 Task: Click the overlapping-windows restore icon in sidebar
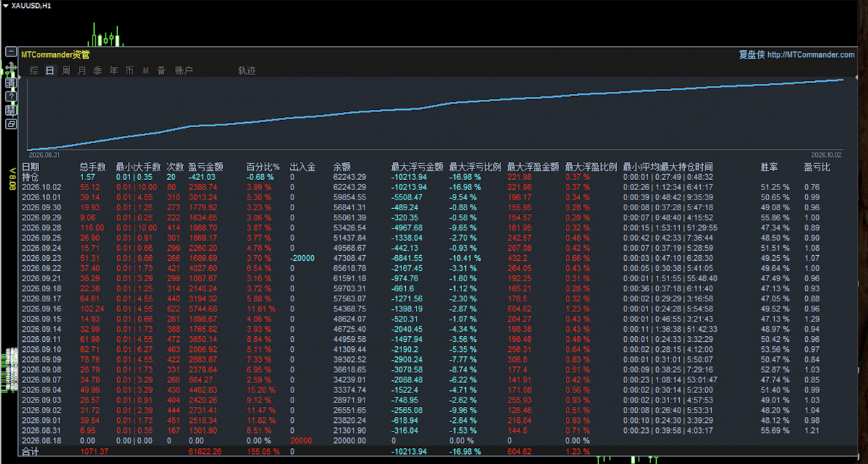pos(11,124)
